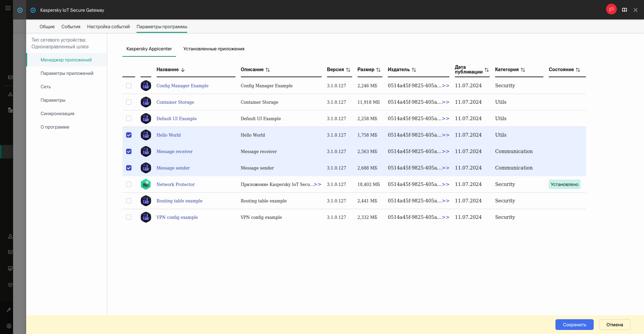Sort table by Размер column
The width and height of the screenshot is (644, 334).
click(369, 69)
